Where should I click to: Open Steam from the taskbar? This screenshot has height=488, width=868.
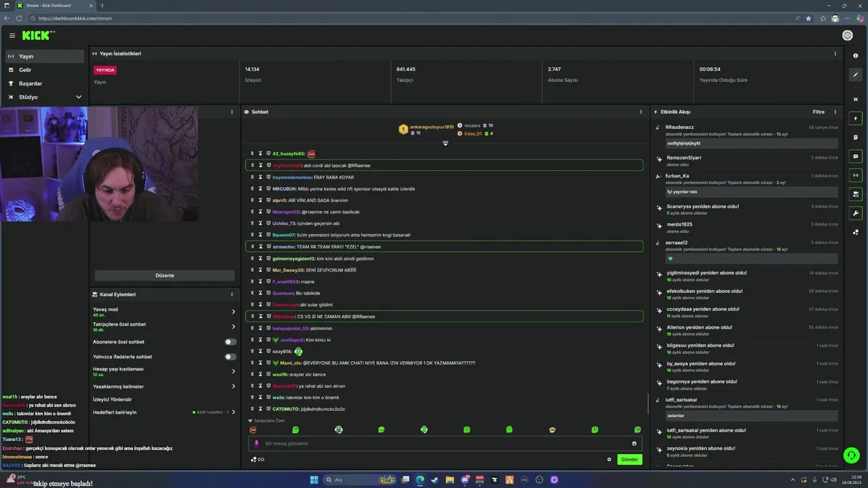pyautogui.click(x=435, y=480)
